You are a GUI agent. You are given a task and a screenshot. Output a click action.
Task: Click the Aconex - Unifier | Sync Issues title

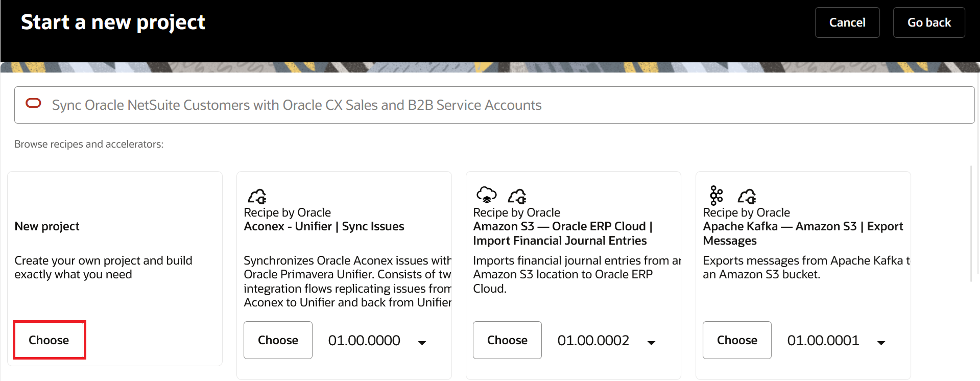click(324, 226)
